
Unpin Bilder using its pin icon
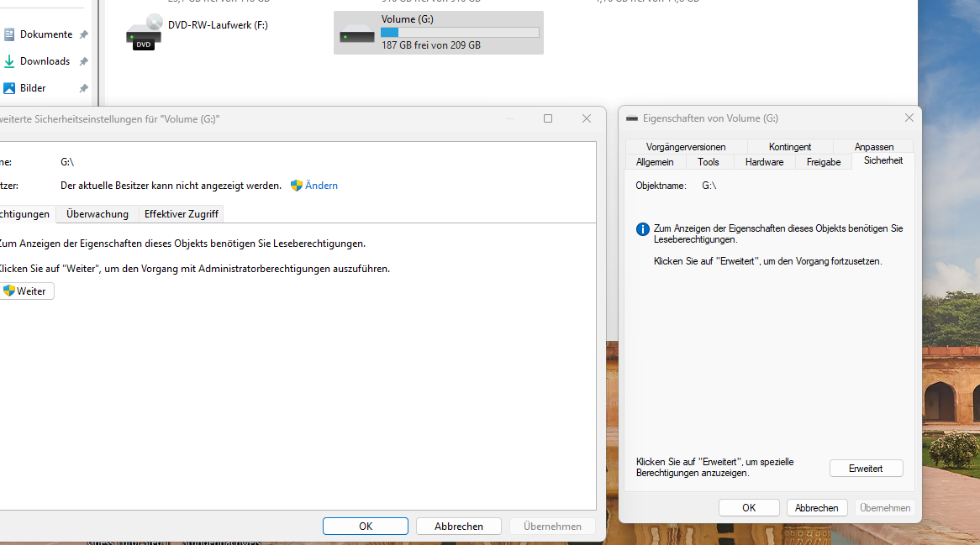click(84, 88)
